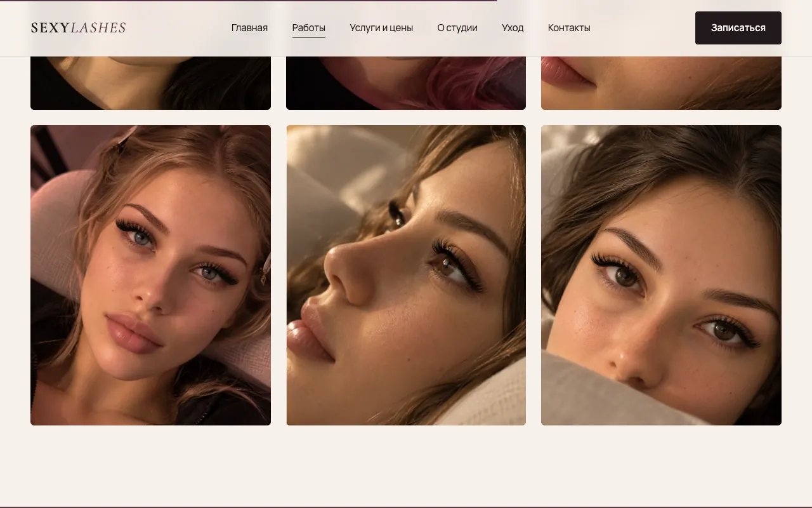Open the Работы menu item
This screenshot has width=812, height=508.
coord(309,28)
